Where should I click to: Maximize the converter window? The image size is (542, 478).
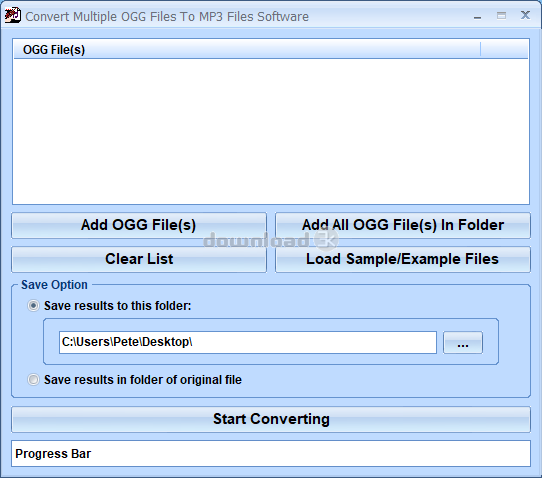(x=501, y=16)
